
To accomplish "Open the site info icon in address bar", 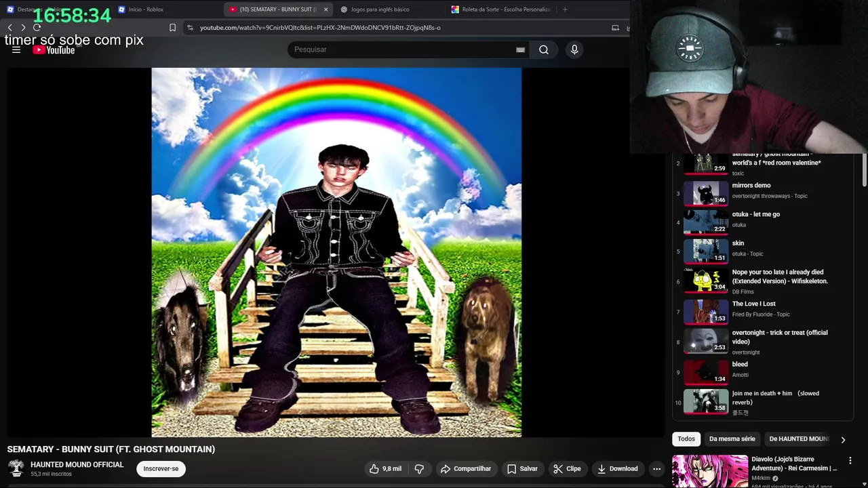I will (x=190, y=28).
